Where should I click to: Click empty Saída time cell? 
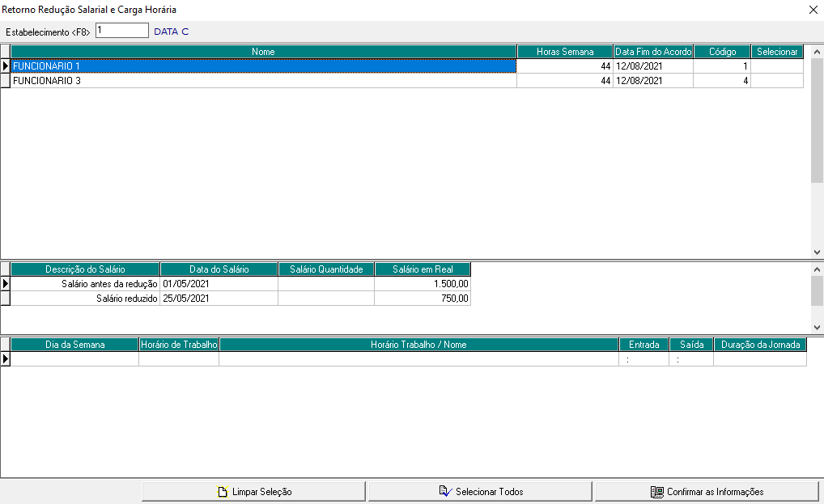click(x=691, y=359)
